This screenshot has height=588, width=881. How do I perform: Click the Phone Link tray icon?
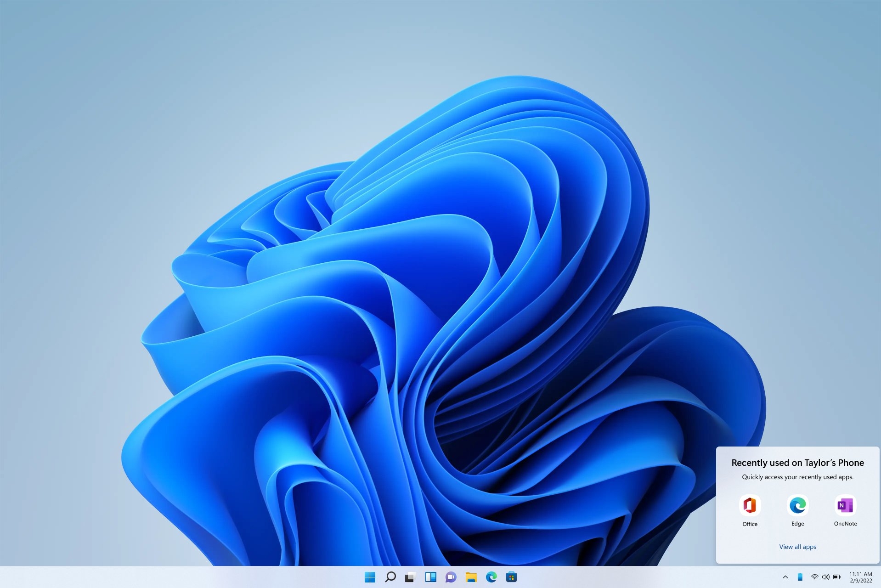point(800,577)
